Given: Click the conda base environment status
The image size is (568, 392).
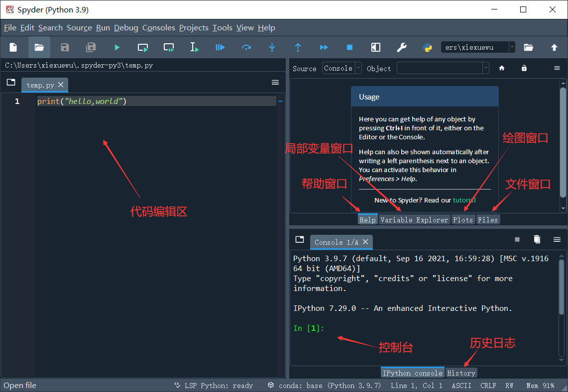Looking at the screenshot, I should point(324,386).
